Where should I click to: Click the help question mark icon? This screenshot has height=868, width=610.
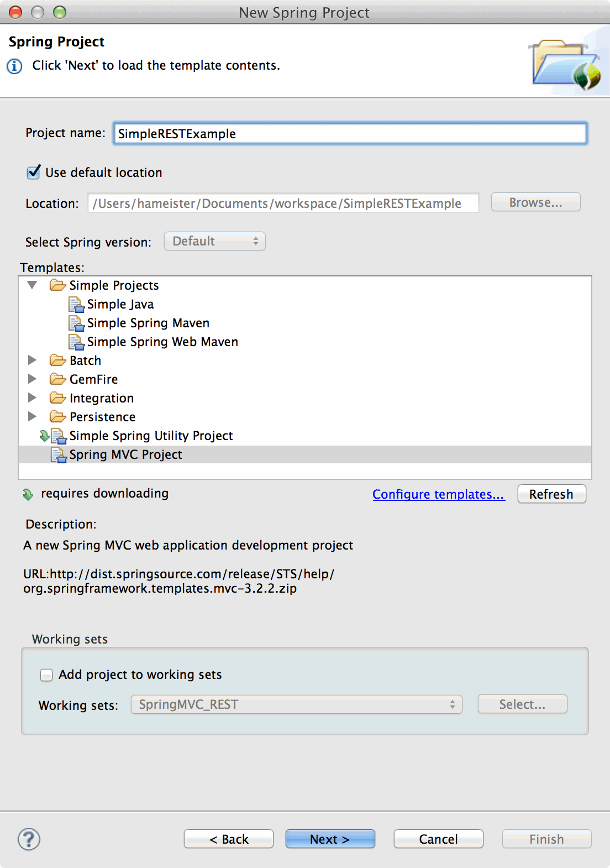click(29, 839)
